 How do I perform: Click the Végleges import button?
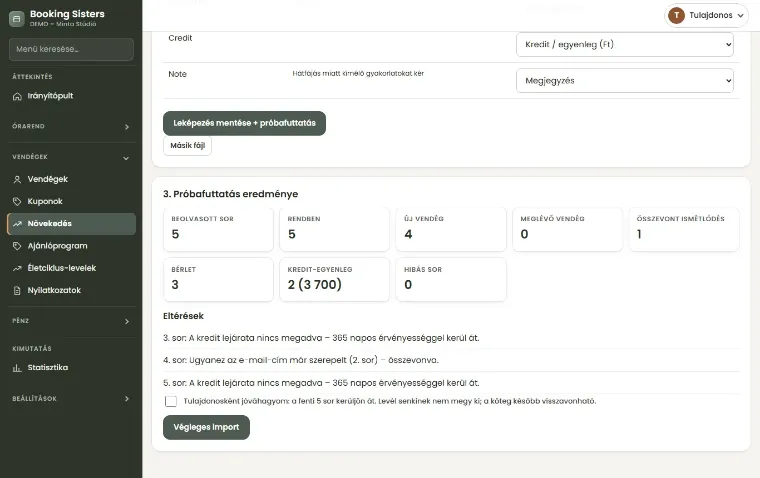(206, 428)
